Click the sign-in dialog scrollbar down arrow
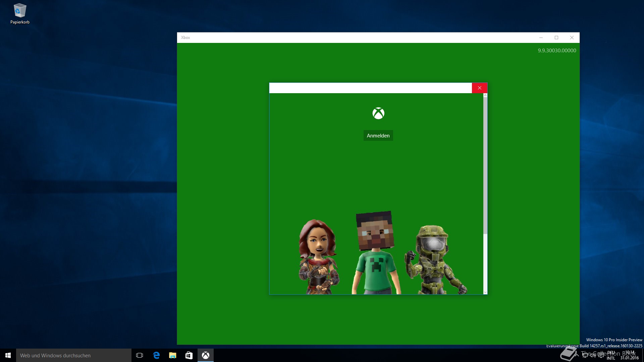The image size is (644, 362). [x=485, y=292]
